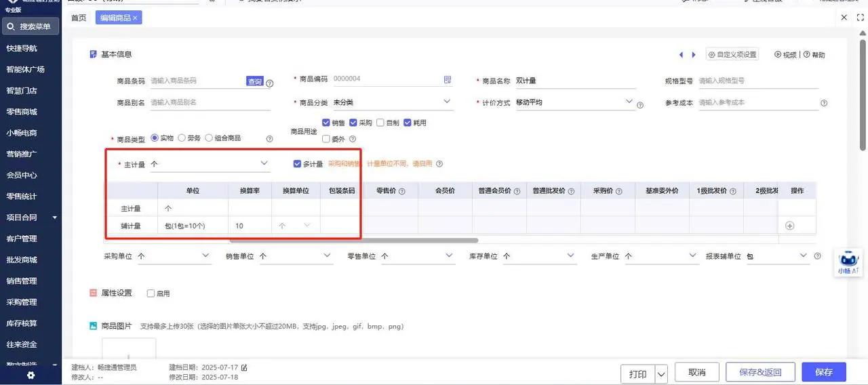The height and width of the screenshot is (385, 868).
Task: Open 换算单位 dropdown in 辅计量 row
Action: click(296, 226)
